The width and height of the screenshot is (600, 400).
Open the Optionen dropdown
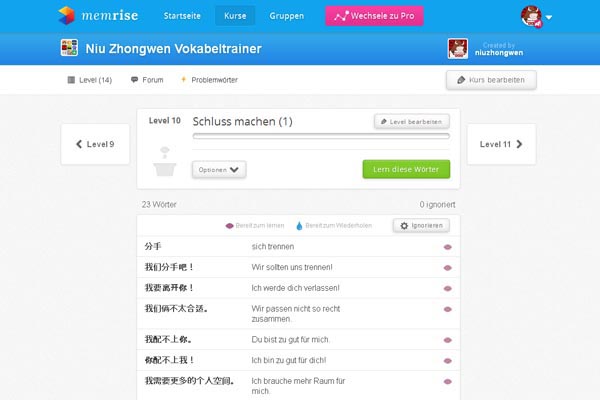(x=219, y=170)
